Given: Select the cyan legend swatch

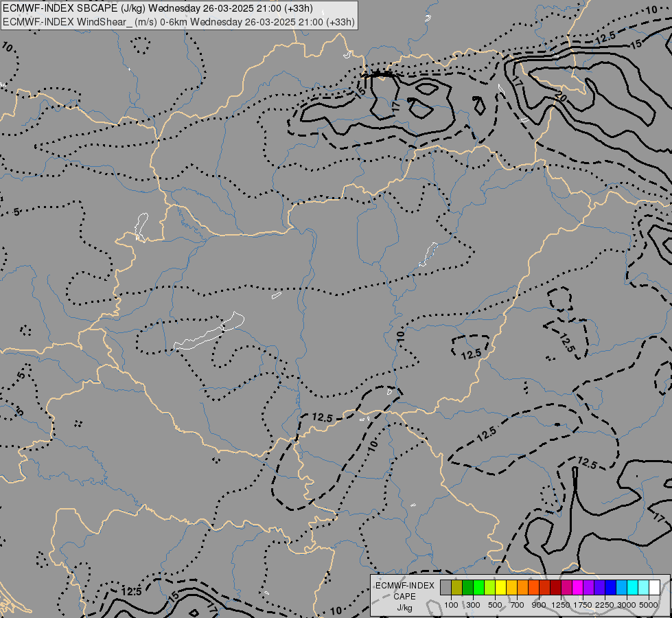Looking at the screenshot, I should (x=632, y=587).
